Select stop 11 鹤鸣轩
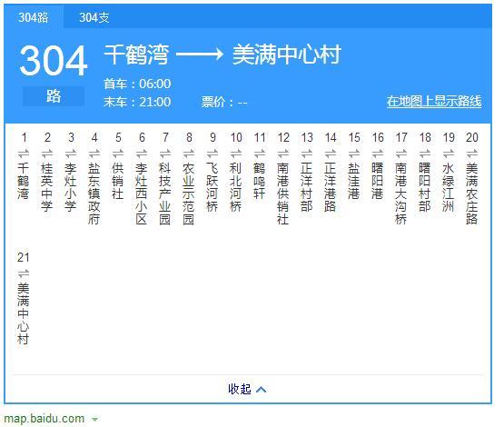504x427 pixels. (x=260, y=181)
